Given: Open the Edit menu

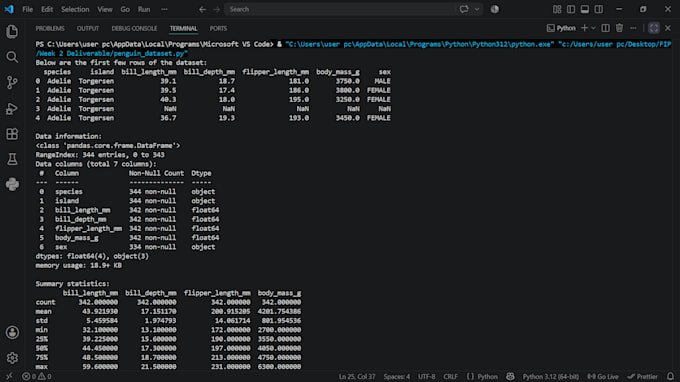Looking at the screenshot, I should (x=47, y=9).
